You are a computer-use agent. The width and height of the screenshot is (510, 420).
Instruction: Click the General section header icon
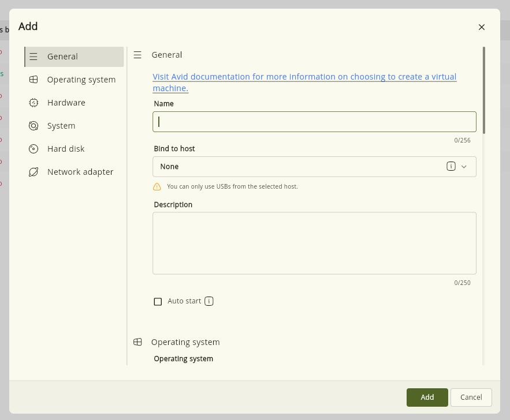click(x=137, y=55)
